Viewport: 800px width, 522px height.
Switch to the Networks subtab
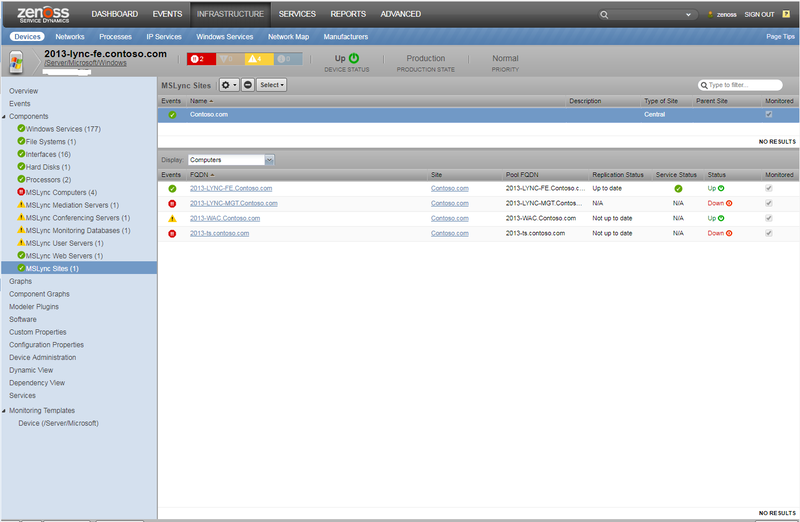tap(70, 37)
